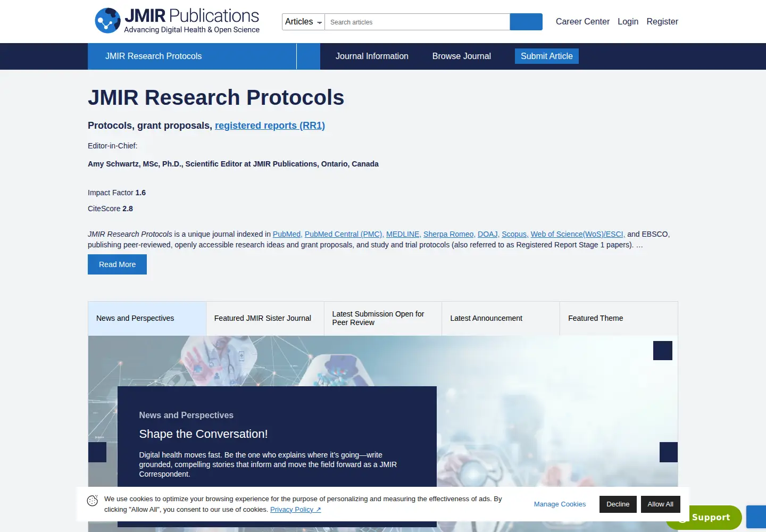Select the Featured Theme tab

[x=619, y=318]
